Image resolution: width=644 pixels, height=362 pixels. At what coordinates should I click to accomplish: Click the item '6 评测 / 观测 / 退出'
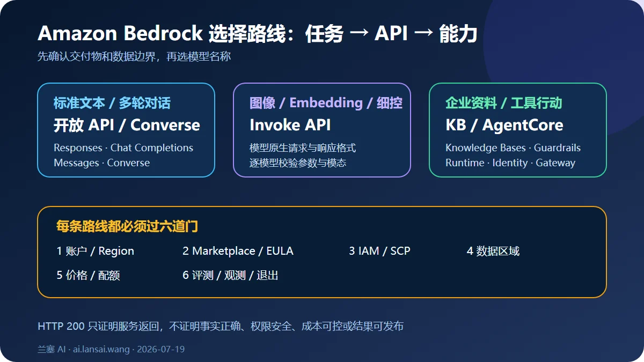click(x=230, y=275)
